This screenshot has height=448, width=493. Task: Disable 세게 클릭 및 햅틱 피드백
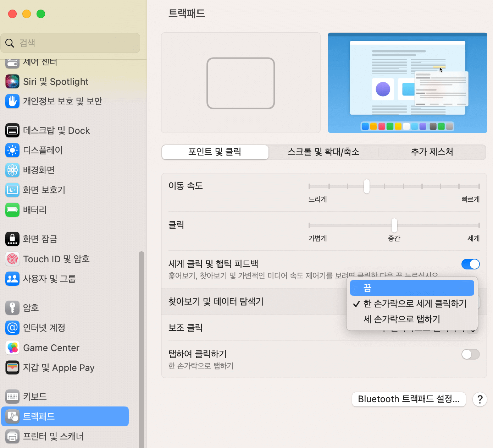(470, 264)
